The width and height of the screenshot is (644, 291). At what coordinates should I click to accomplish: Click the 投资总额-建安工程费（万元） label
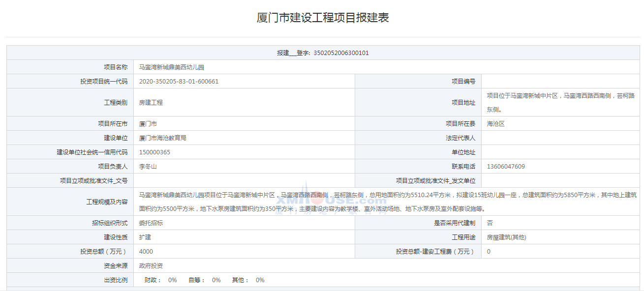coord(436,252)
